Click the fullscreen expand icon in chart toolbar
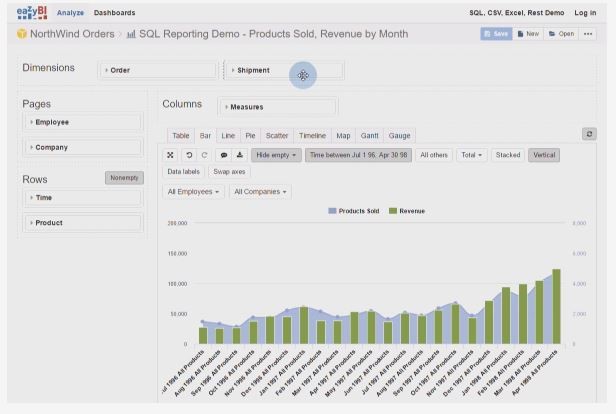The width and height of the screenshot is (616, 414). pyautogui.click(x=170, y=155)
